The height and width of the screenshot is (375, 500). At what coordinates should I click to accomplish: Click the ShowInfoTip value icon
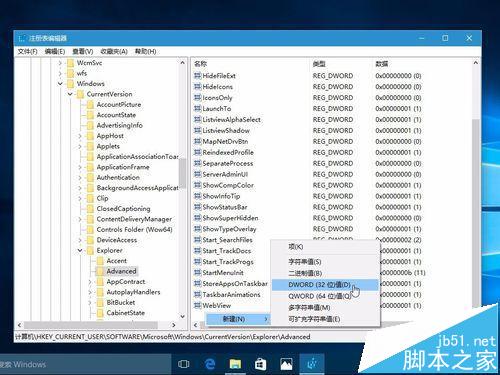pyautogui.click(x=198, y=196)
